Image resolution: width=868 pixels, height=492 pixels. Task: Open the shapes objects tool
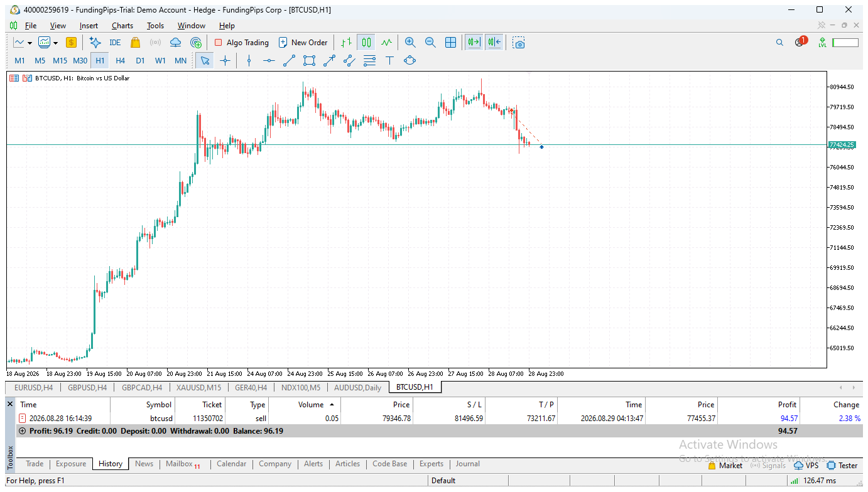coord(410,60)
